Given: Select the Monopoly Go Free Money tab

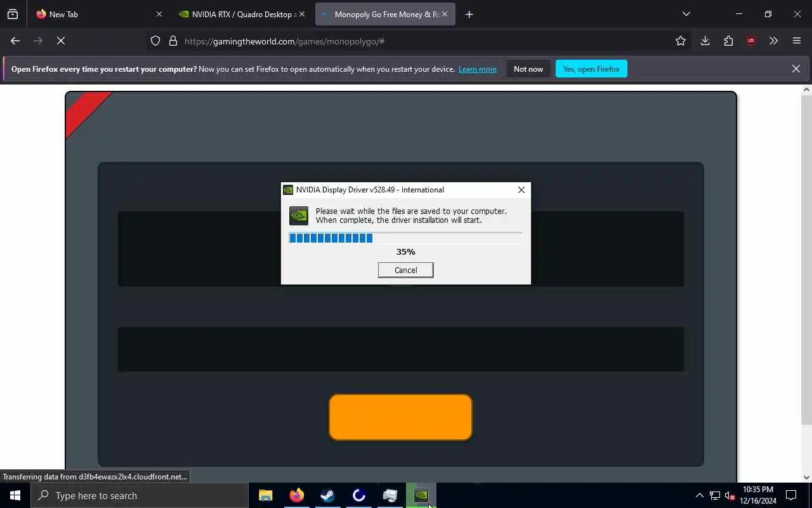Looking at the screenshot, I should [385, 14].
